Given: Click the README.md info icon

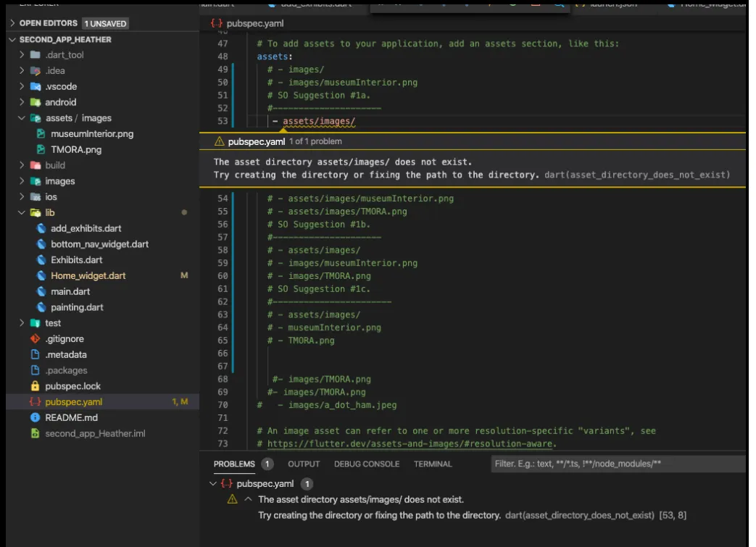Looking at the screenshot, I should pyautogui.click(x=35, y=418).
